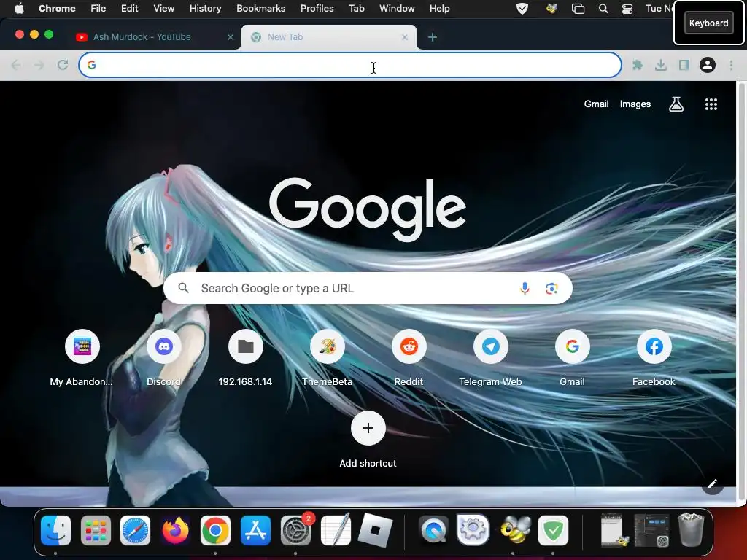Screen dimensions: 747x560
Task: Open the Bookmarks menu
Action: tap(261, 9)
